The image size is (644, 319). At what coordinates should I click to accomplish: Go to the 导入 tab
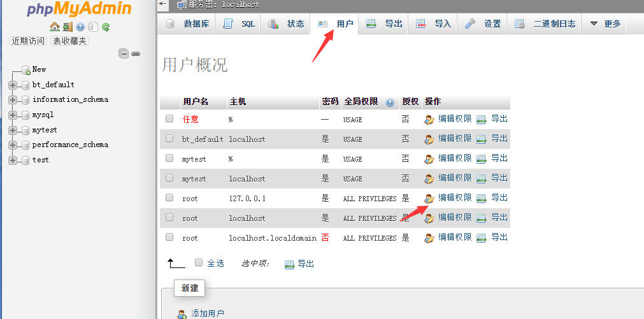[x=433, y=24]
